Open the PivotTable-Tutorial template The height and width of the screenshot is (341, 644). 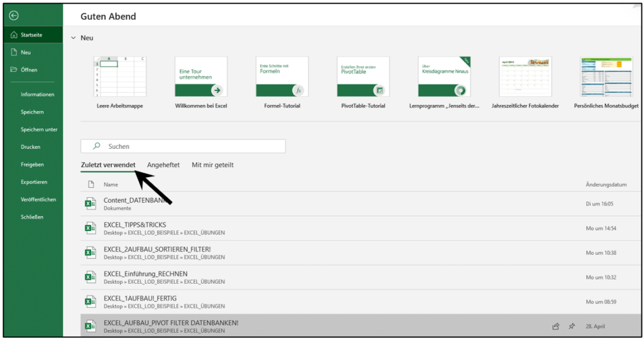coord(363,82)
